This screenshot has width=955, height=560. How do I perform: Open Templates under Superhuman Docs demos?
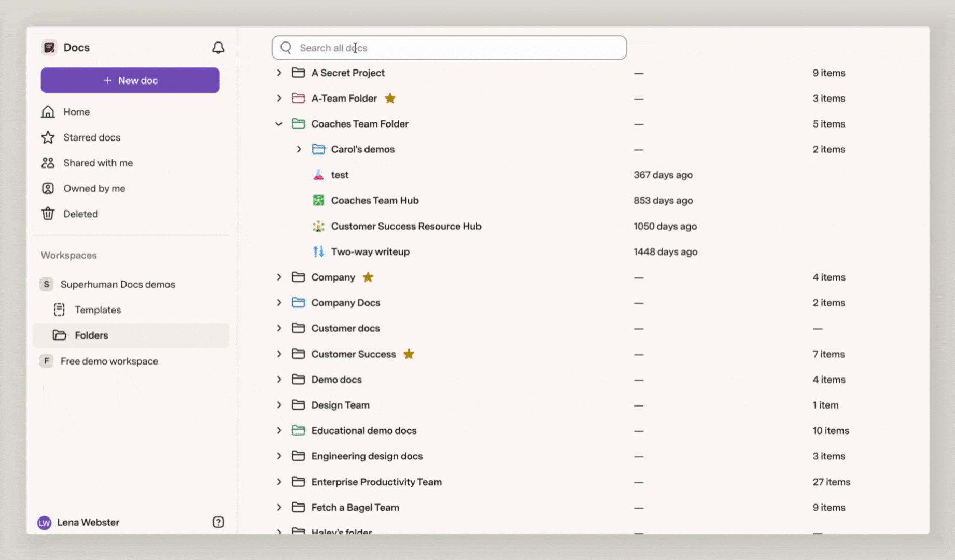130,310
